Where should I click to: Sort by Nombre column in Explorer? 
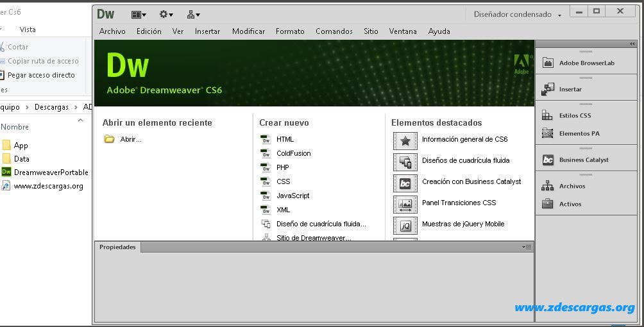[15, 127]
